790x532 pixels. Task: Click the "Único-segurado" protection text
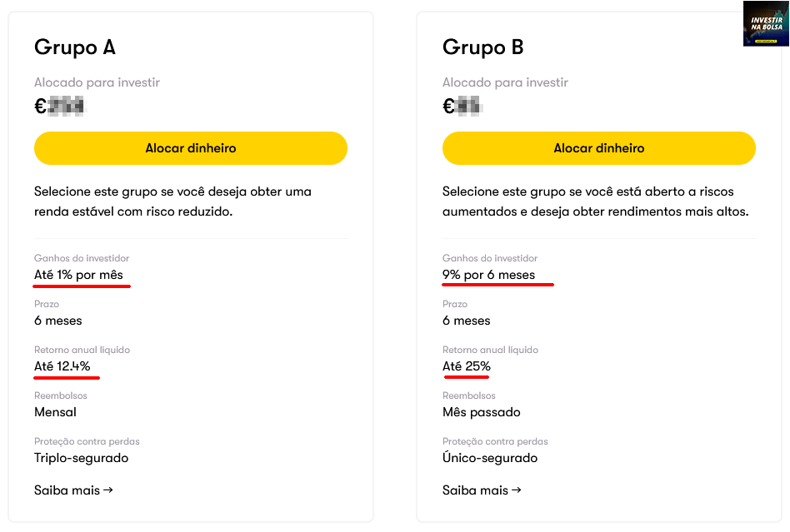pyautogui.click(x=490, y=458)
